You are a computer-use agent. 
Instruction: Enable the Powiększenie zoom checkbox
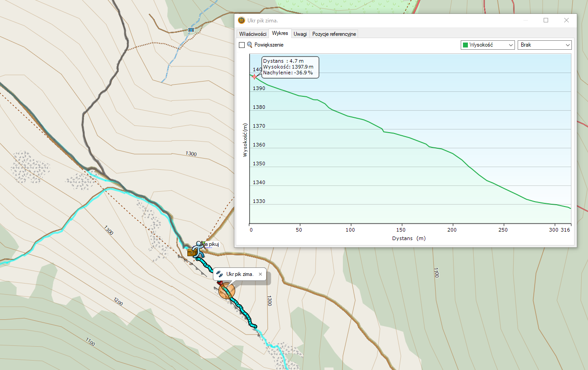pos(242,45)
